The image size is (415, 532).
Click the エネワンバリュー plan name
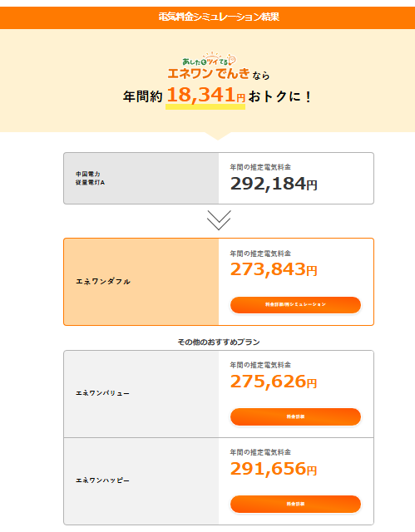102,393
